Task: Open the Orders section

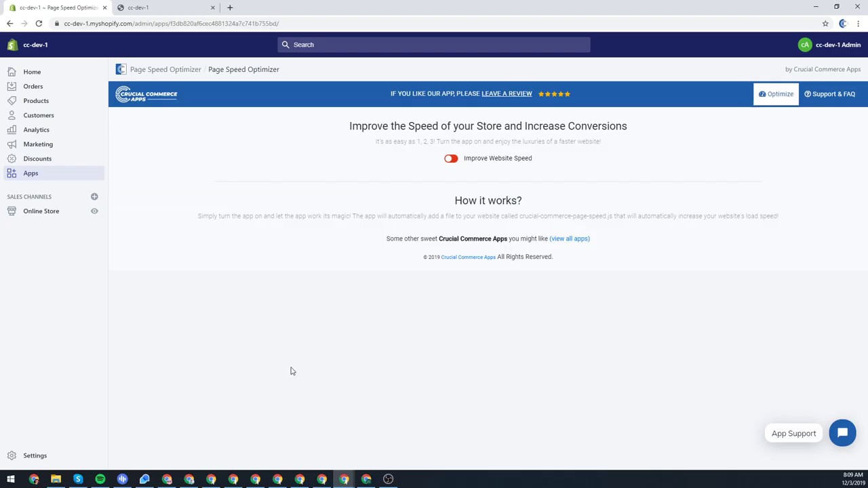Action: 33,86
